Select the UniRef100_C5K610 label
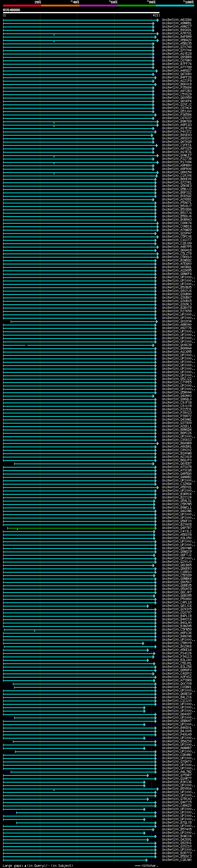197x868 pixels. [x=176, y=257]
